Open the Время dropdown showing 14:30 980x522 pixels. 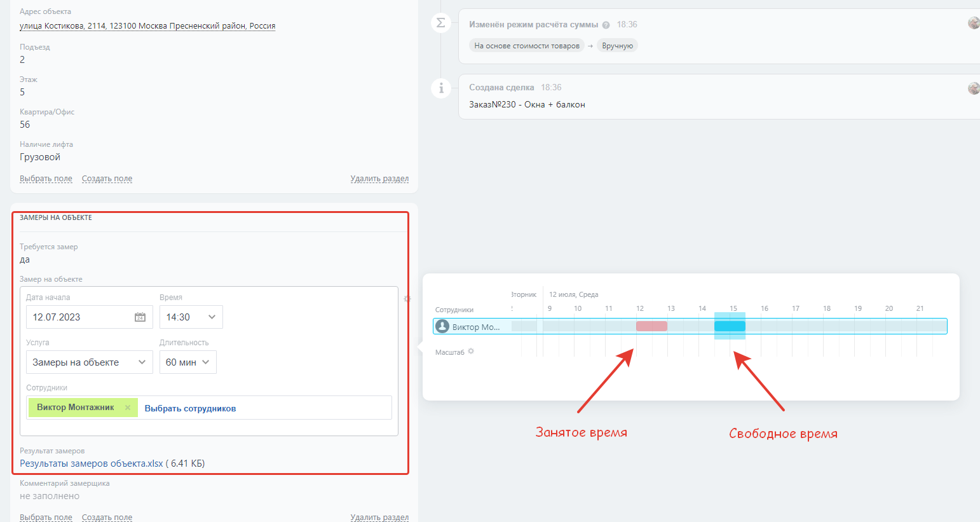[191, 317]
